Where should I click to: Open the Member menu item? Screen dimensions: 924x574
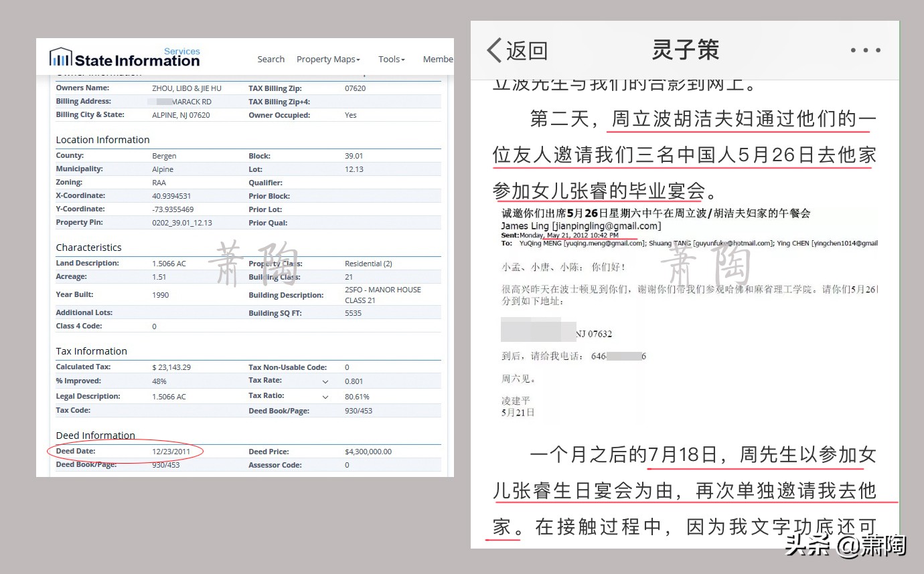(438, 59)
